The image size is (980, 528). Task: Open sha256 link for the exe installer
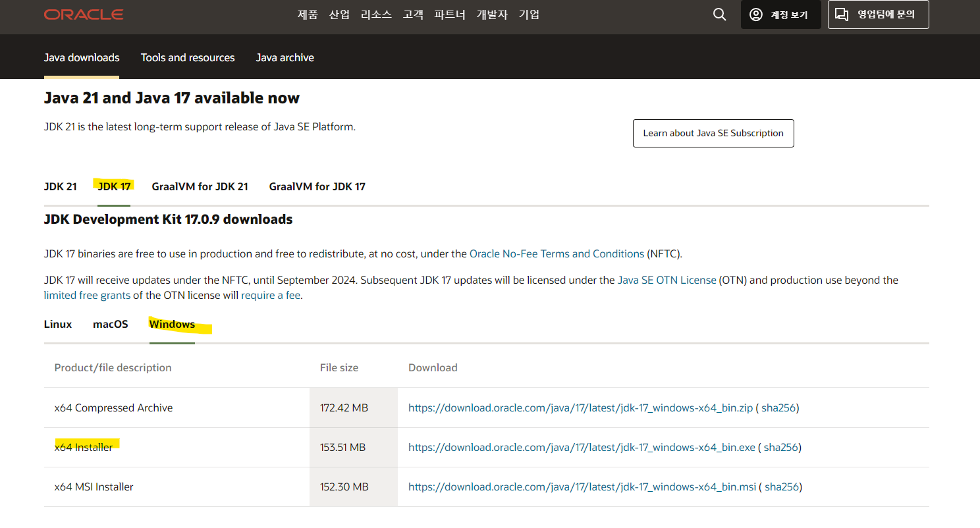(x=781, y=447)
